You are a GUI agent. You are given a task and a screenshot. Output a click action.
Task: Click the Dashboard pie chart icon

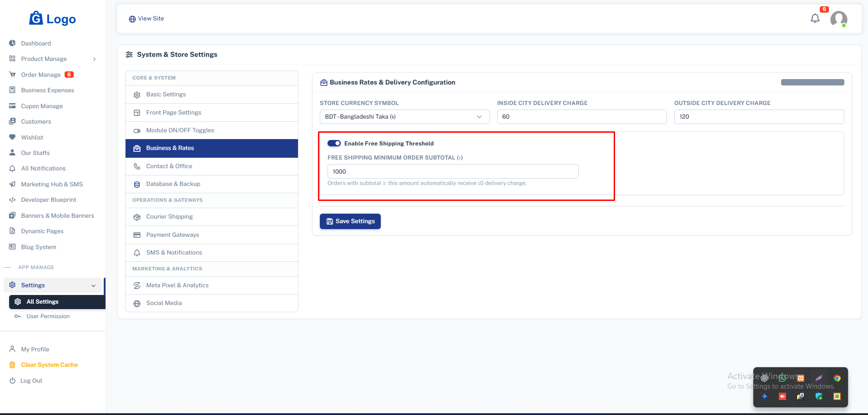(x=12, y=43)
